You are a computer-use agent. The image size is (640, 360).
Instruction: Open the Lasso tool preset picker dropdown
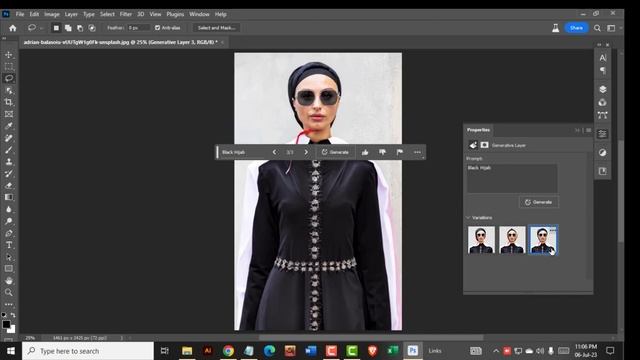coord(41,28)
